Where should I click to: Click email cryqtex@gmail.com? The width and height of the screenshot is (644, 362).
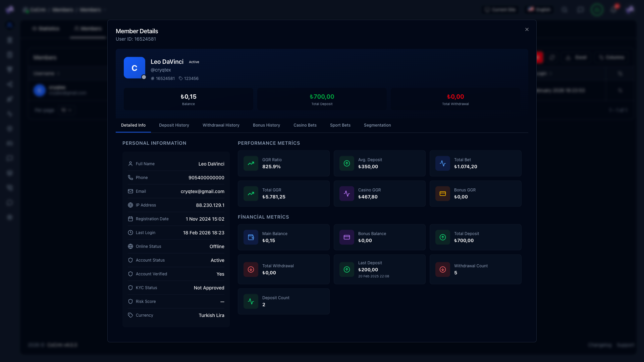point(203,191)
